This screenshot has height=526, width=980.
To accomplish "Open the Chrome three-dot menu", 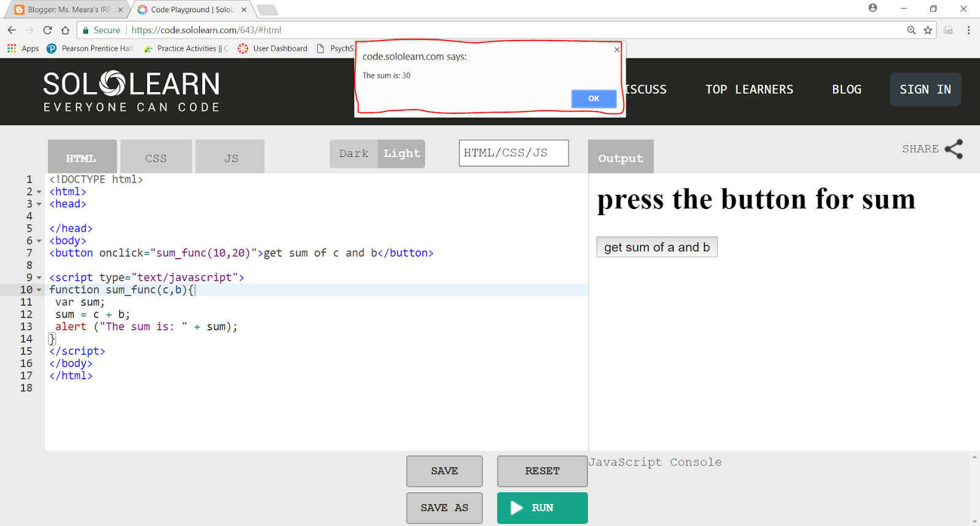I will coord(968,30).
